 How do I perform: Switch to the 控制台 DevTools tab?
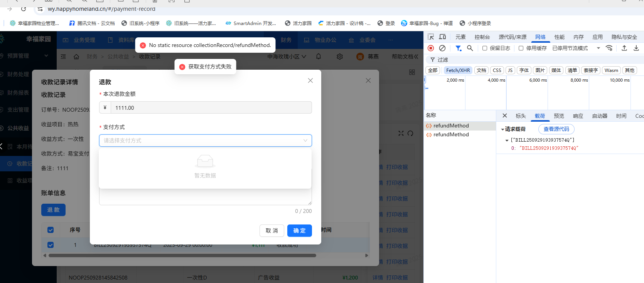pyautogui.click(x=482, y=37)
